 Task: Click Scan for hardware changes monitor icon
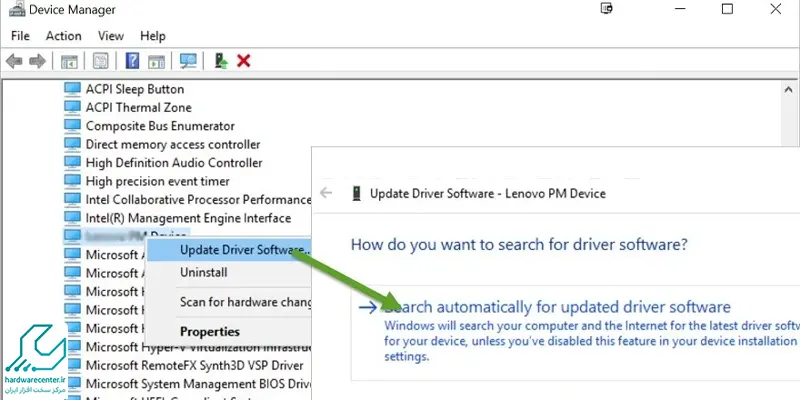(x=188, y=61)
